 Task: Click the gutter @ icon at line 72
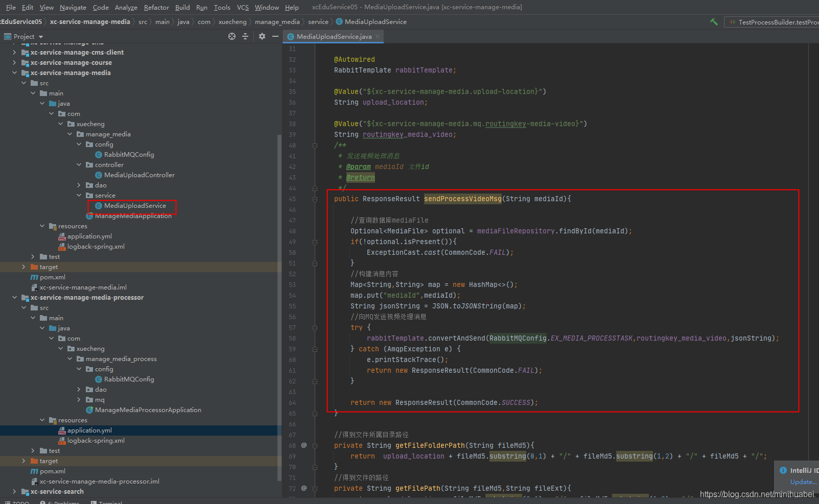point(304,488)
